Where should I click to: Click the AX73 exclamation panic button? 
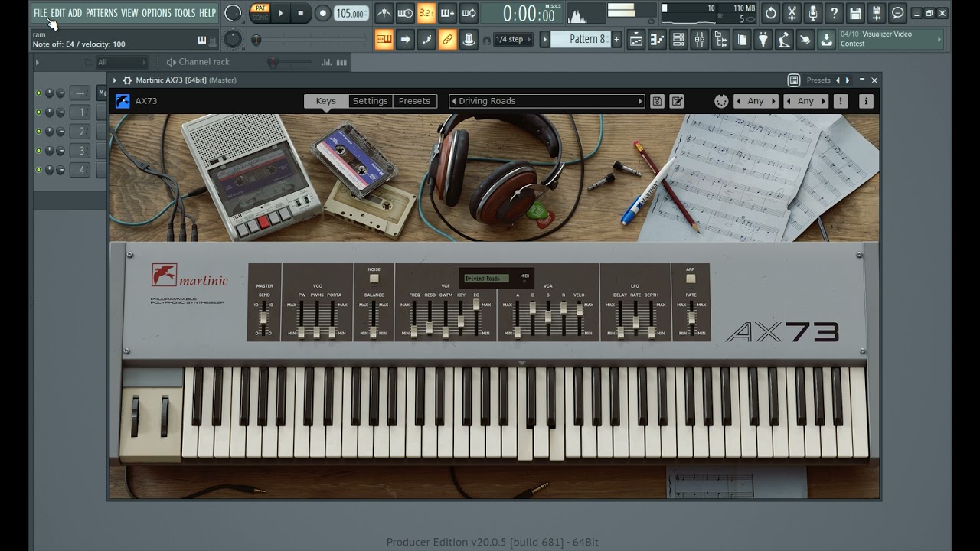tap(841, 101)
